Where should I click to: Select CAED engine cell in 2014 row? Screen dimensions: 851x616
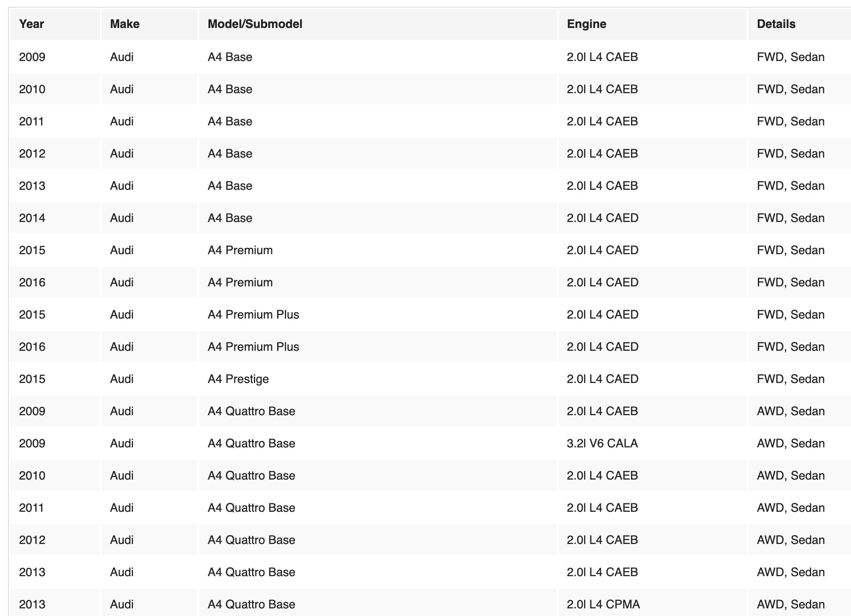click(x=602, y=218)
